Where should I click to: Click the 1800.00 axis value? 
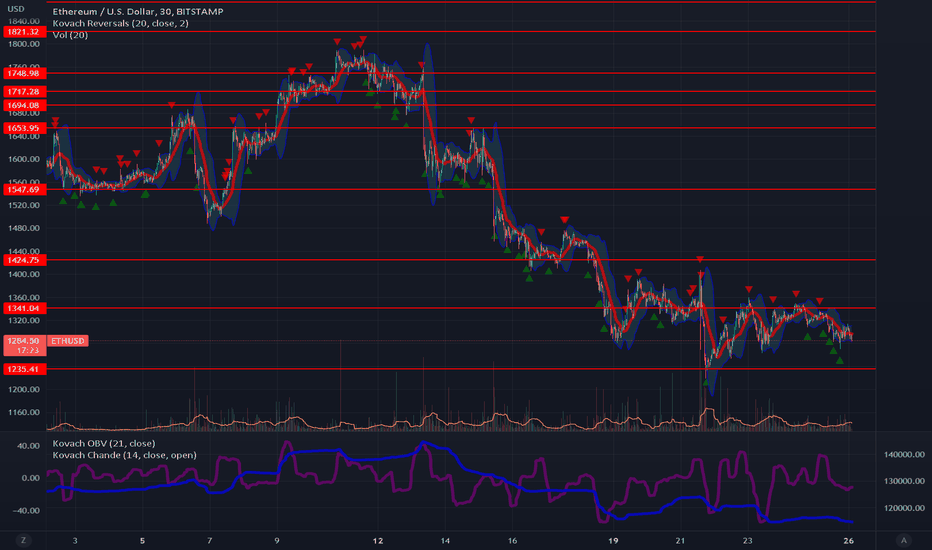pos(24,44)
